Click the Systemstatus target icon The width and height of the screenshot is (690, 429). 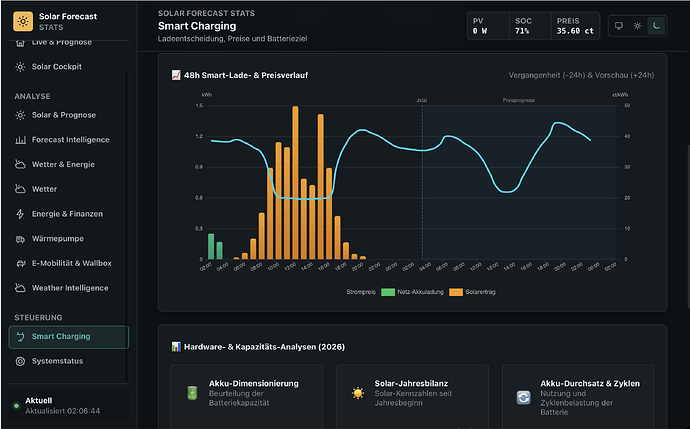(x=20, y=361)
